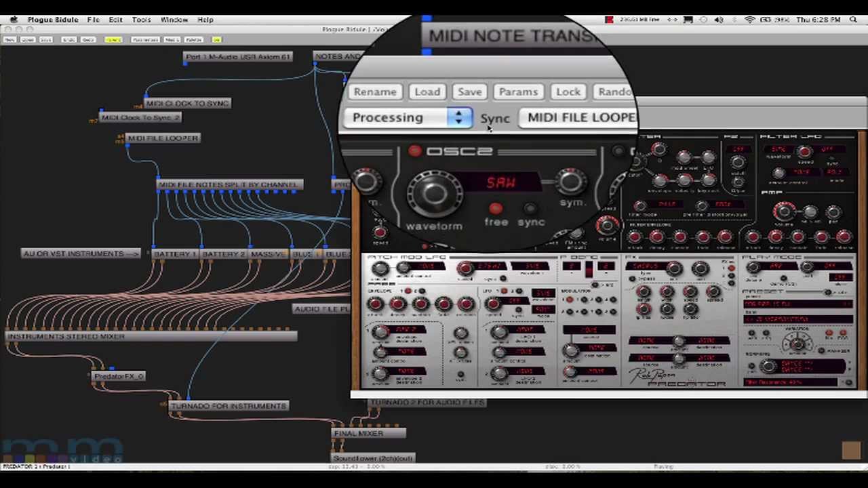868x488 pixels.
Task: Toggle the yellow On button ending the toolbar
Action: (216, 39)
